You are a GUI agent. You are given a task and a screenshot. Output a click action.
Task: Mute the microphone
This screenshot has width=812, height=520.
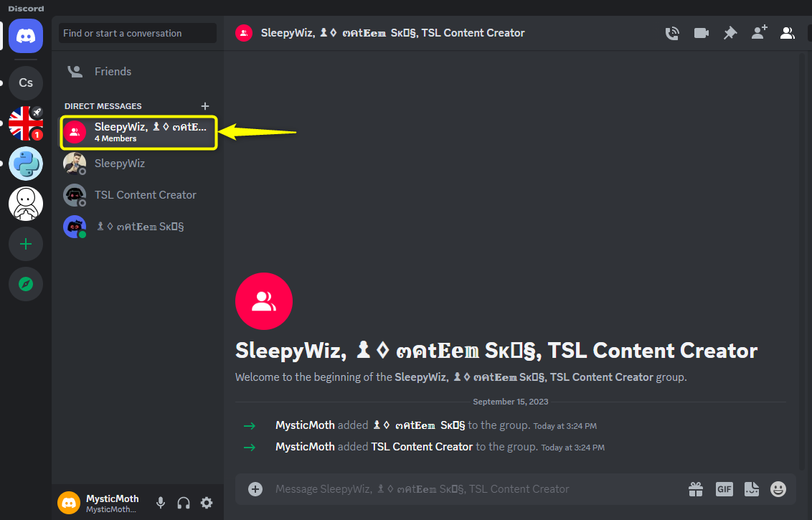click(161, 503)
